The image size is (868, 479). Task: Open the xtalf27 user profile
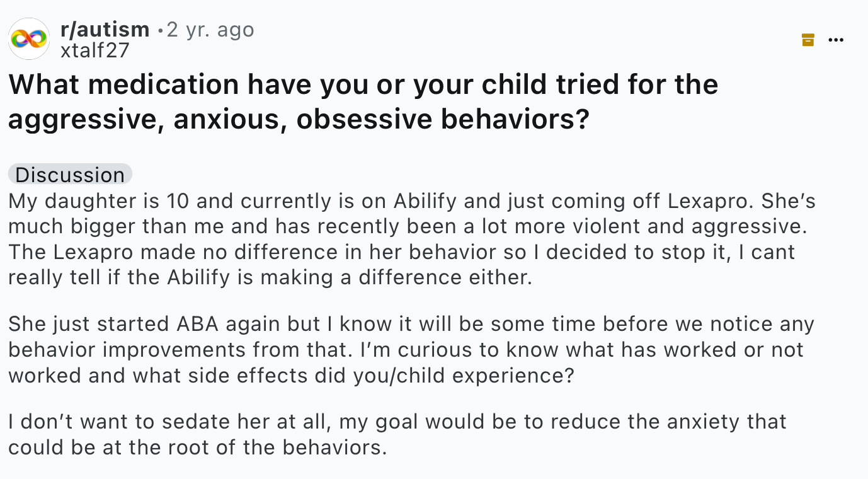94,50
